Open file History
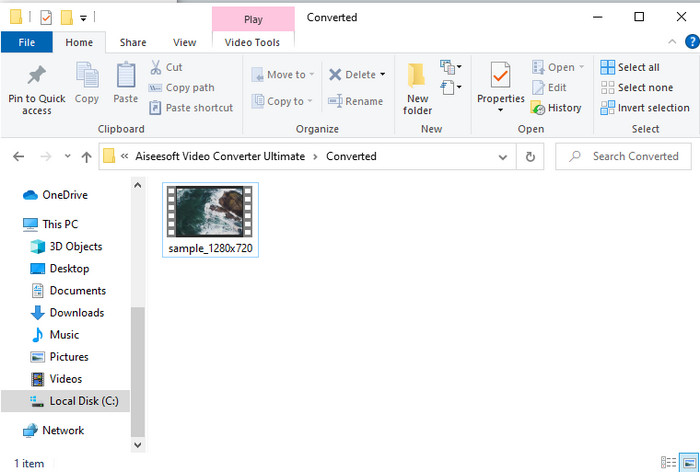Image resolution: width=700 pixels, height=472 pixels. 556,108
